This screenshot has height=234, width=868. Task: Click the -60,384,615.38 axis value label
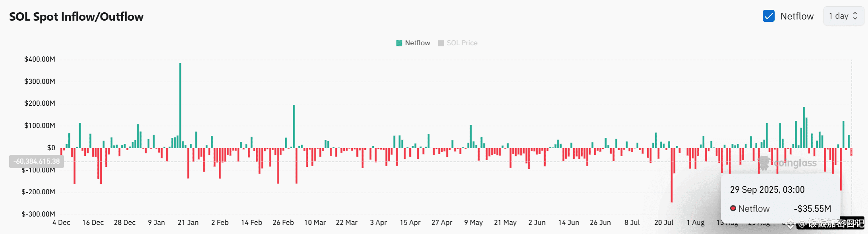pos(37,161)
